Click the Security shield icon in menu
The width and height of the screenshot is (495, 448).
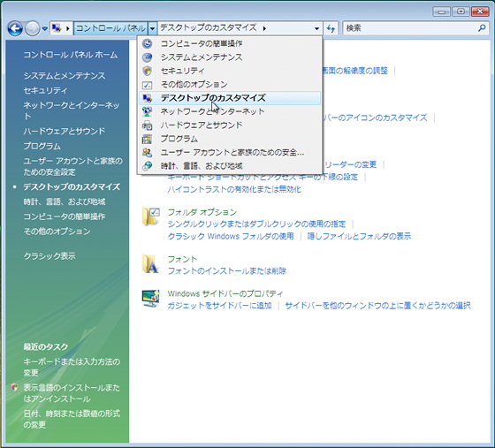tap(147, 71)
